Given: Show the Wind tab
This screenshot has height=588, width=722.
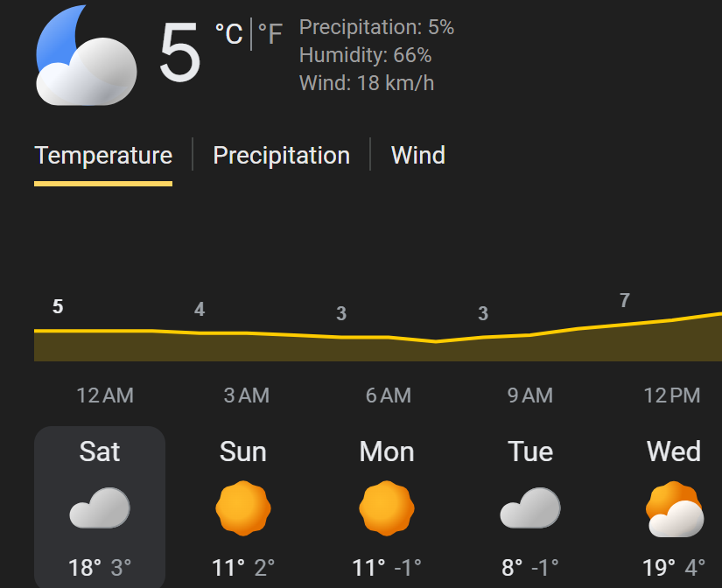Looking at the screenshot, I should pyautogui.click(x=418, y=156).
